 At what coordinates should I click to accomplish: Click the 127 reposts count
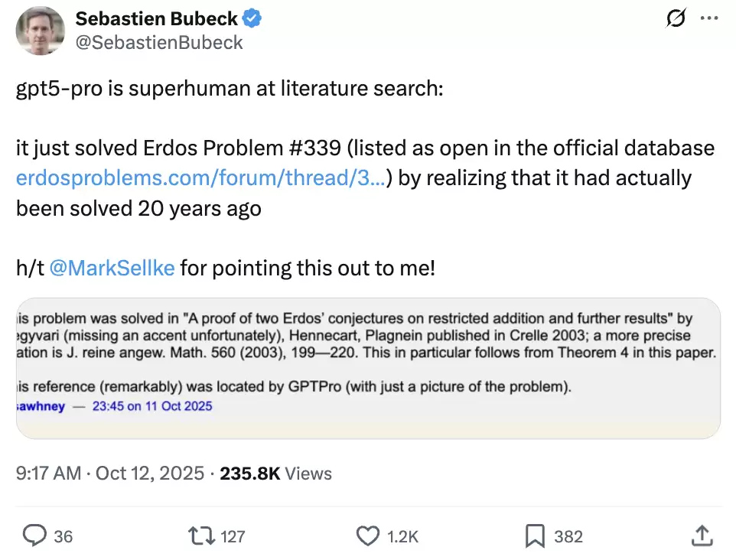coord(233,536)
